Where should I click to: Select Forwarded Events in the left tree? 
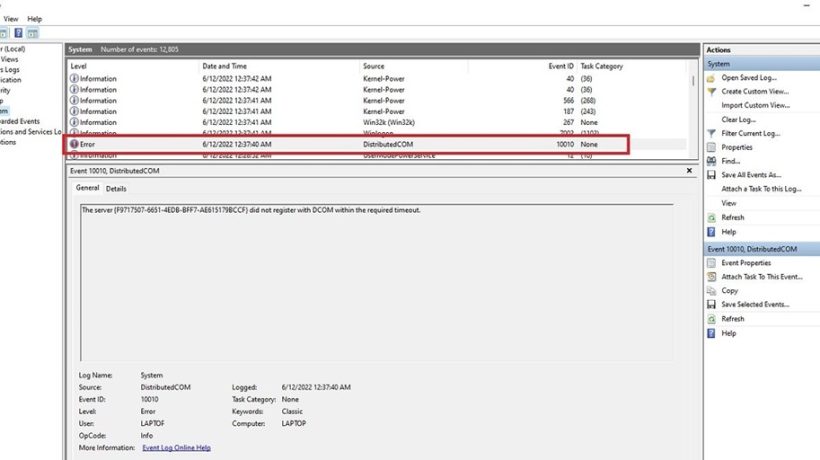20,121
